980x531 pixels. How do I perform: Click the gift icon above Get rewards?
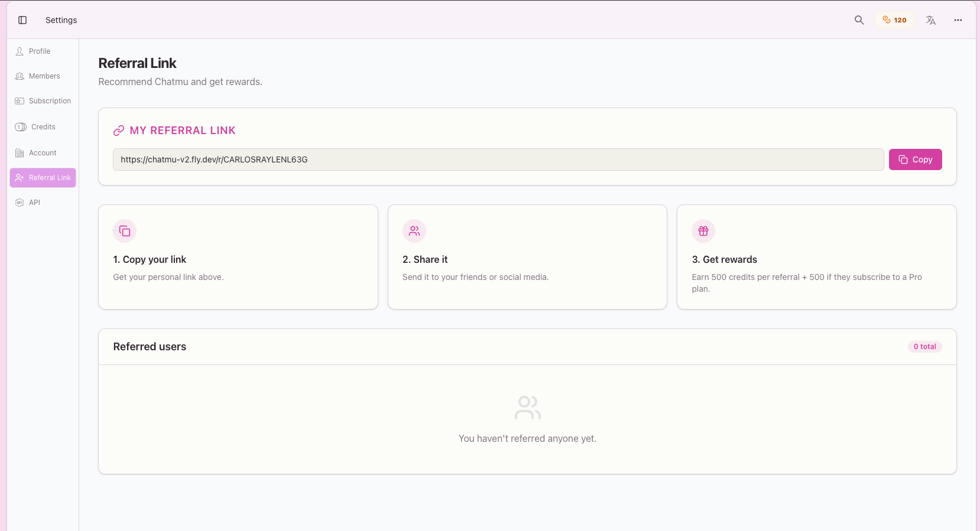click(x=703, y=231)
